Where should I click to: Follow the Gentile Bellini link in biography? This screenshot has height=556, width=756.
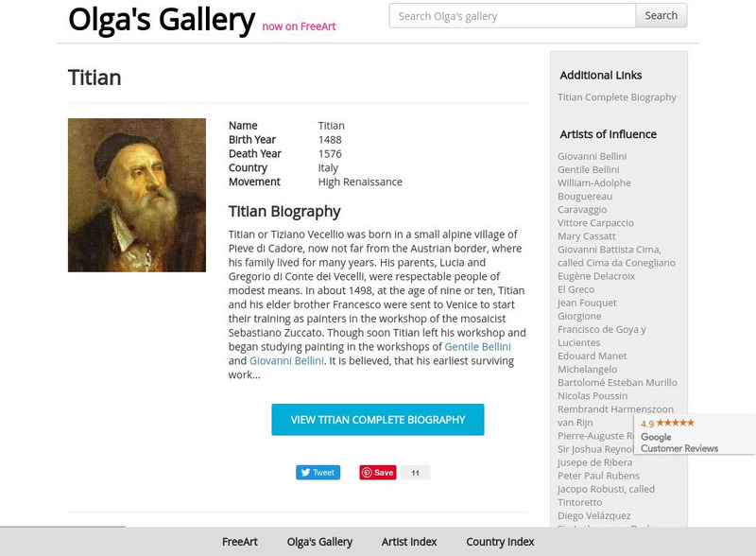(477, 347)
